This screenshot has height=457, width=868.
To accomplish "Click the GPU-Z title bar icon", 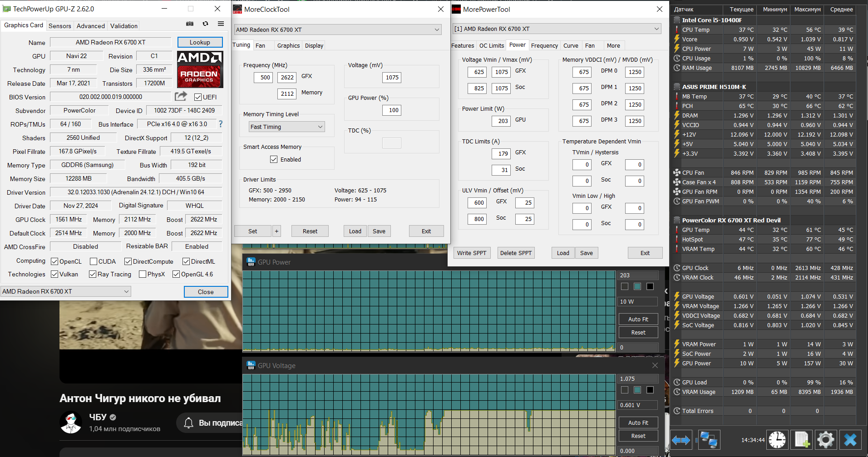I will tap(7, 9).
